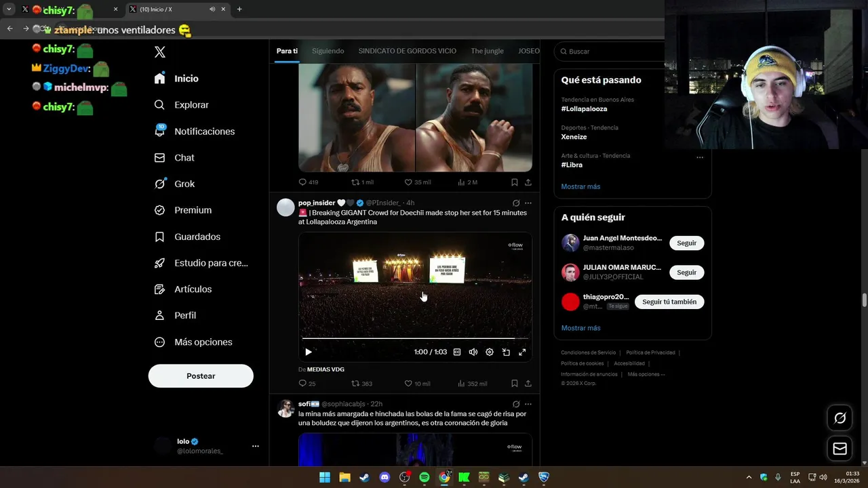Screen dimensions: 868x488
Task: Open new browser tab with plus
Action: point(239,9)
